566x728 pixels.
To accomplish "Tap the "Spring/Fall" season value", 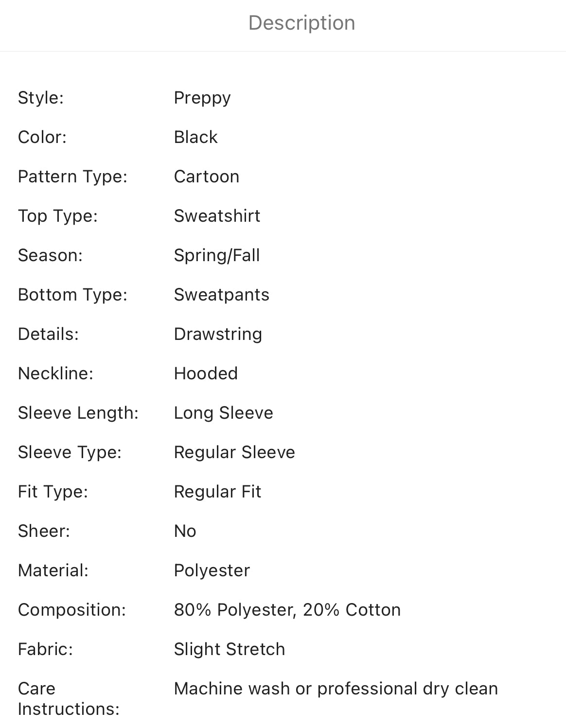I will 217,255.
